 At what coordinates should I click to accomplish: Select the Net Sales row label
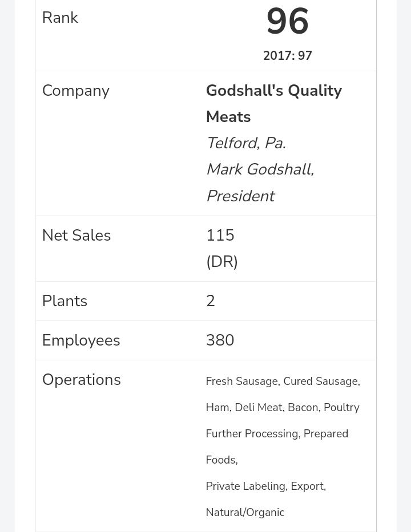click(76, 235)
